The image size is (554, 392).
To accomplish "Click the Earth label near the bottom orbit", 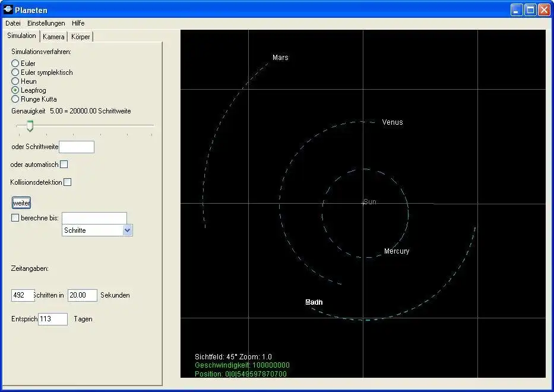I will 314,302.
